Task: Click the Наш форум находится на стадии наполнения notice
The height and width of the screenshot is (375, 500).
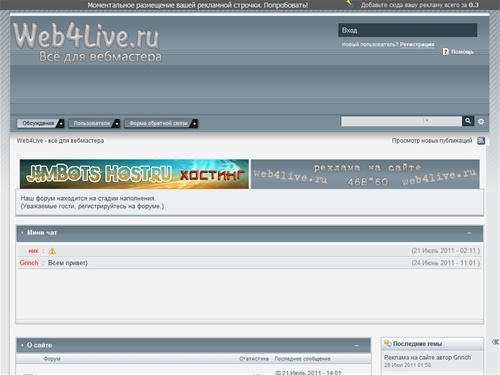Action: pyautogui.click(x=88, y=198)
